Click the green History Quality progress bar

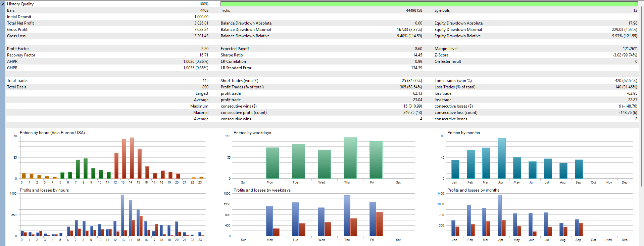429,4
